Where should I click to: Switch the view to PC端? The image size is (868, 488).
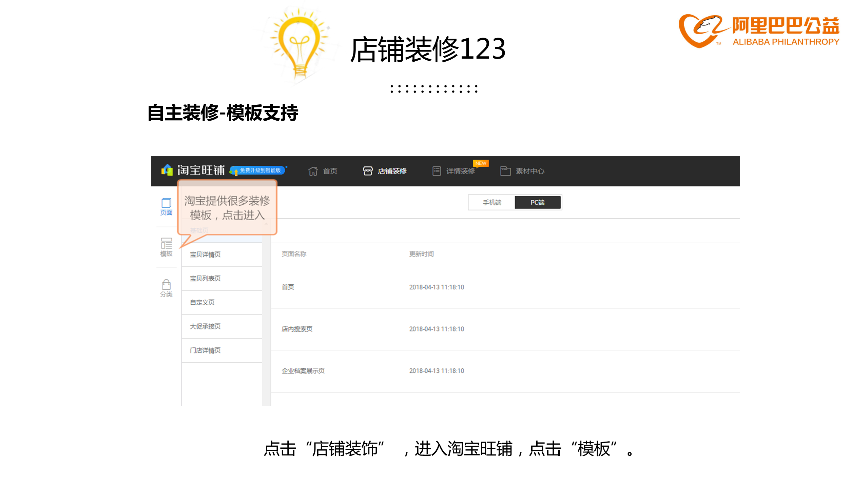point(538,202)
